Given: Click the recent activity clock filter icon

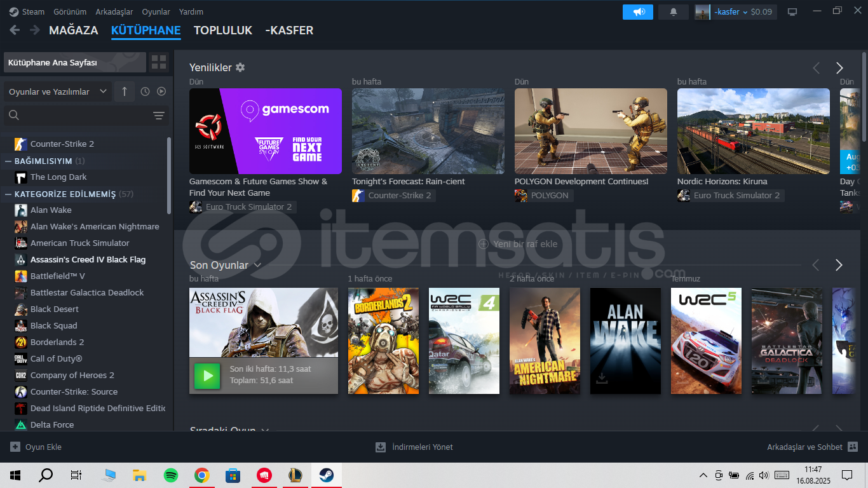Looking at the screenshot, I should [145, 91].
